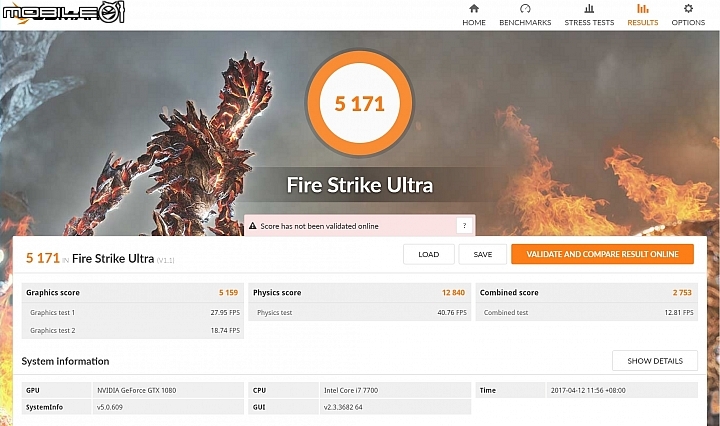The height and width of the screenshot is (426, 720).
Task: Click the Options gear icon
Action: coord(688,8)
